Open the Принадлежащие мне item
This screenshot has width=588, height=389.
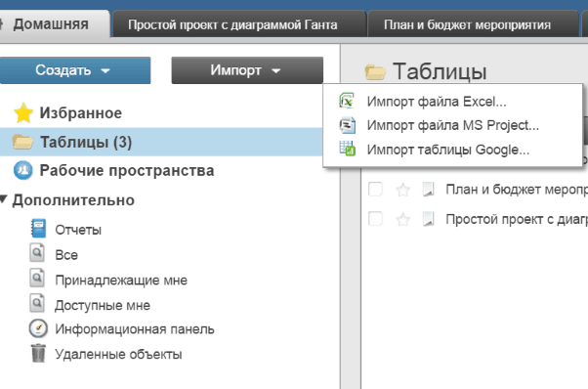121,281
